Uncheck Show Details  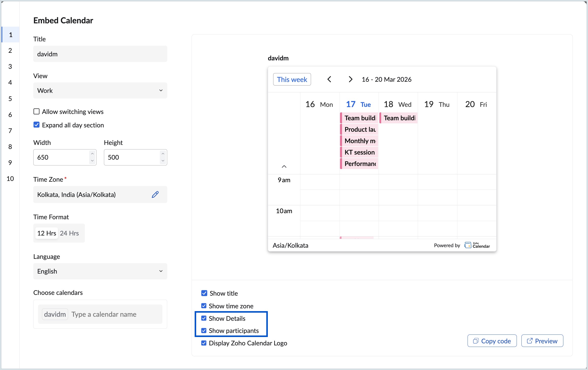tap(204, 318)
